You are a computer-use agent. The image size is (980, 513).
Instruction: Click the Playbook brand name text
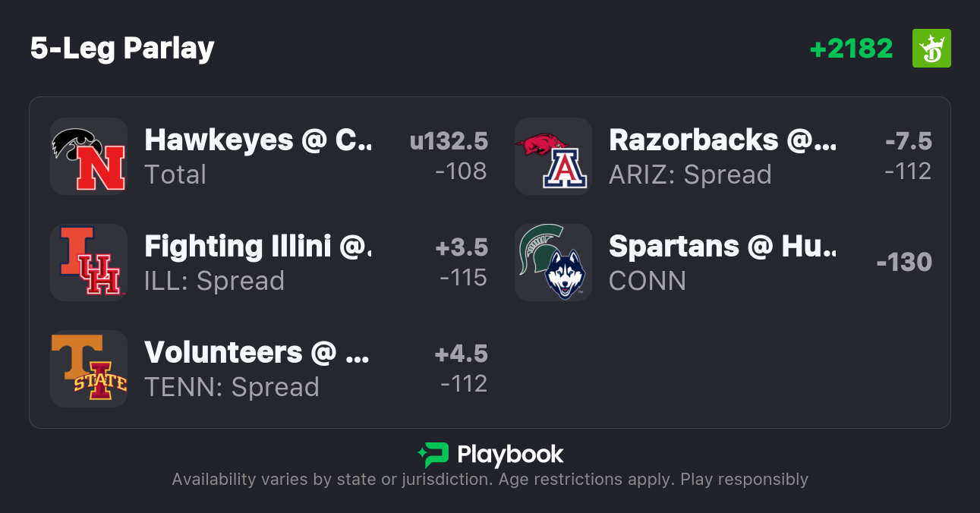pyautogui.click(x=510, y=455)
